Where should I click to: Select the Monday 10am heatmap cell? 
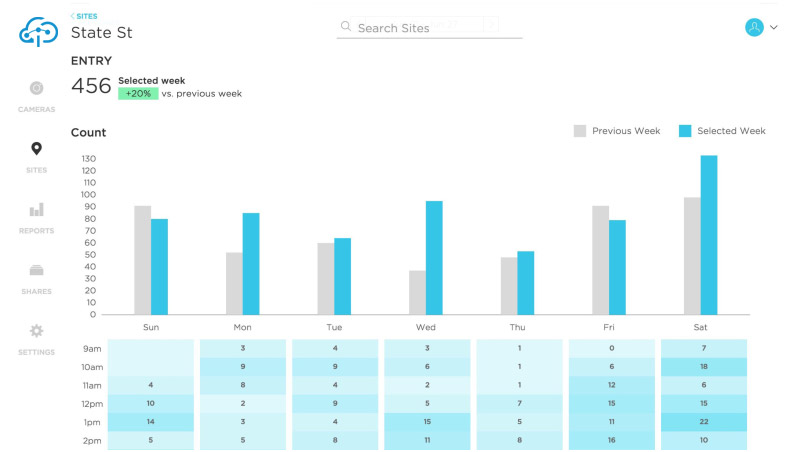243,367
